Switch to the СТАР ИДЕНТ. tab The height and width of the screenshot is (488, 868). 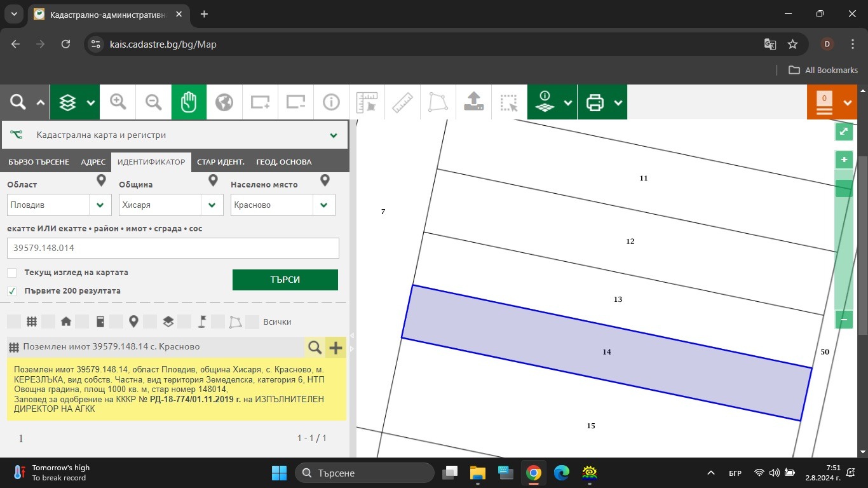(221, 162)
